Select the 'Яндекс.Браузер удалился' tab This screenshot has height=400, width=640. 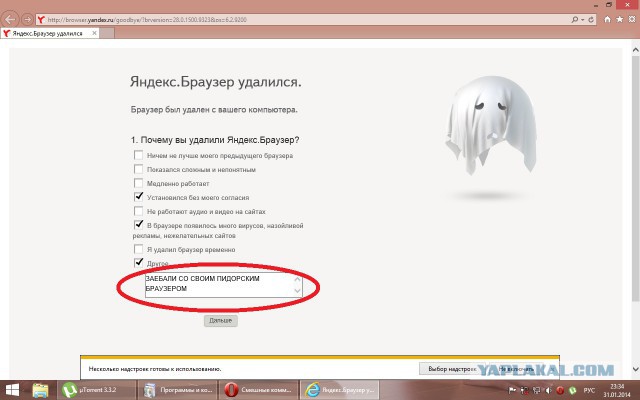click(x=49, y=33)
